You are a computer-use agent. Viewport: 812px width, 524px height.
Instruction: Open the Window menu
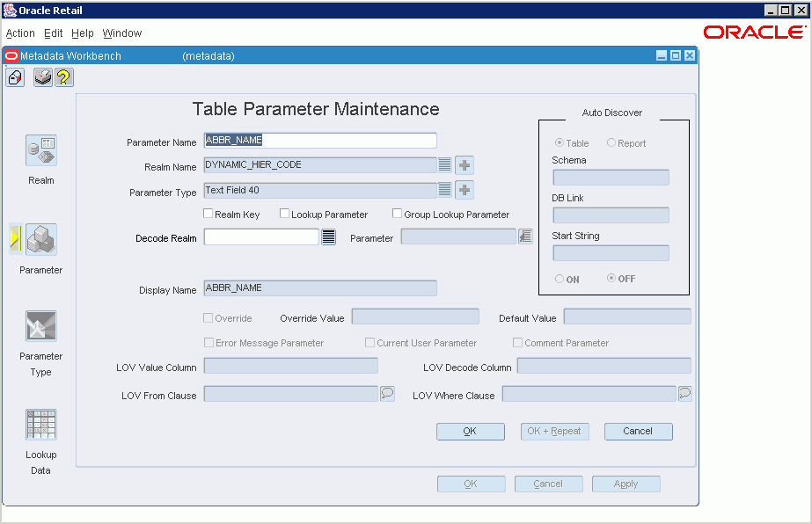[x=122, y=33]
